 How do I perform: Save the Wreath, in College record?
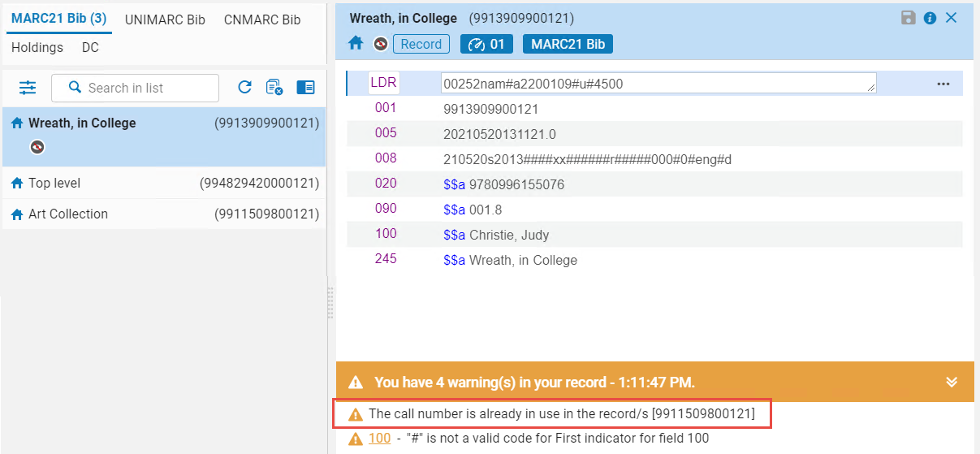[x=909, y=18]
